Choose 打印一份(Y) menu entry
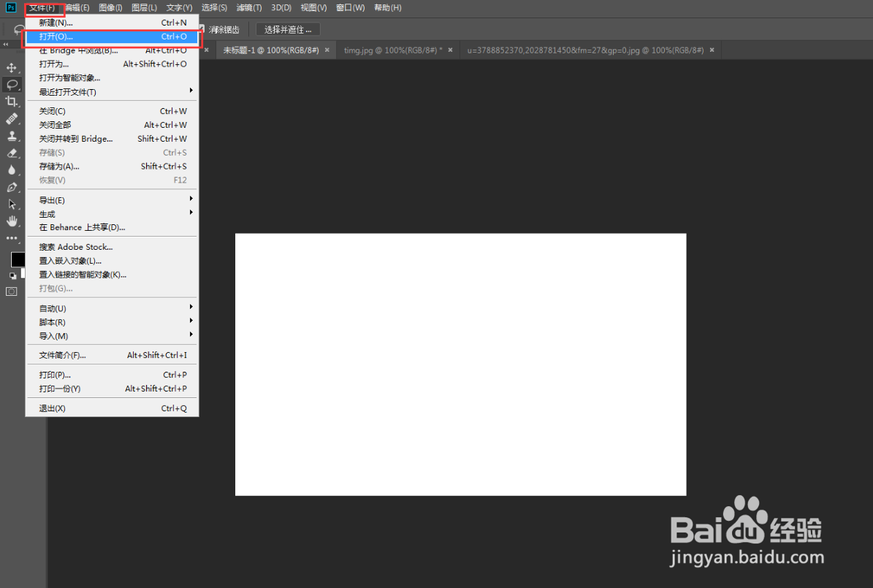 pyautogui.click(x=112, y=389)
